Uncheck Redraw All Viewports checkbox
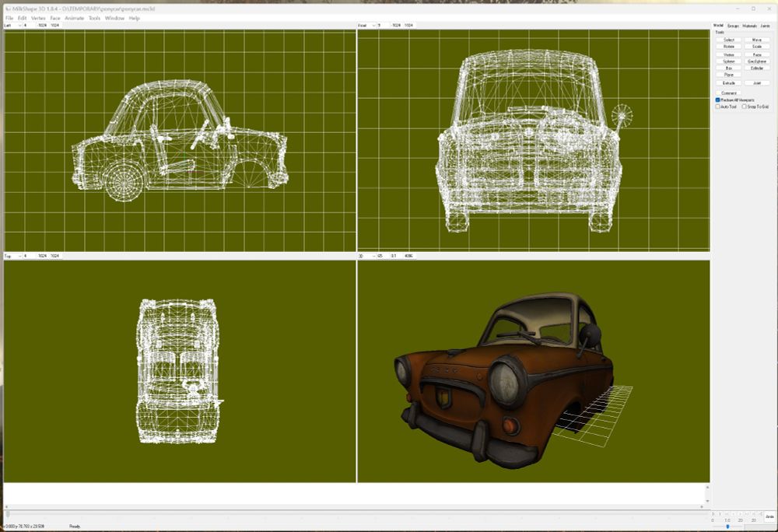 tap(717, 100)
